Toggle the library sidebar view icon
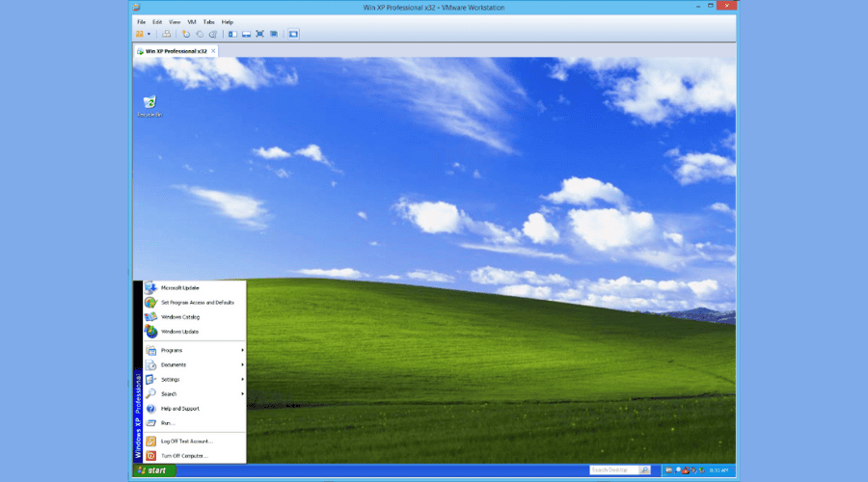The image size is (868, 482). point(233,34)
